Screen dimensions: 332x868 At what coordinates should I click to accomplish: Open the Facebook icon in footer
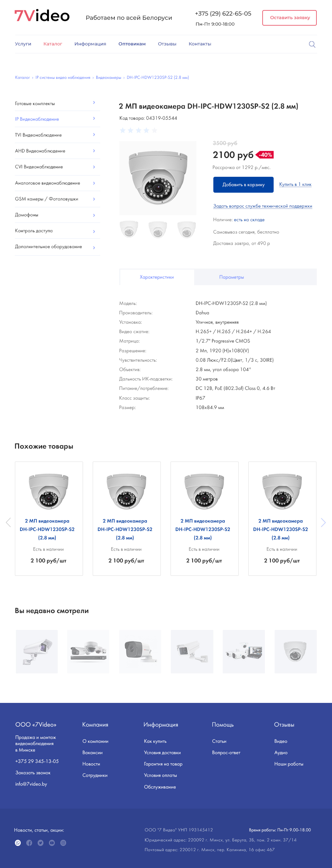pyautogui.click(x=29, y=842)
